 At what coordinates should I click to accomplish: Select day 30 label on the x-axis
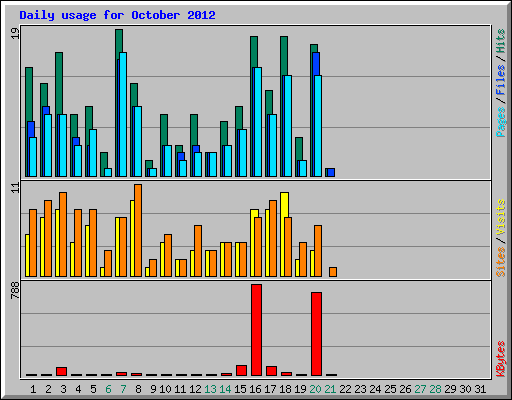click(465, 389)
